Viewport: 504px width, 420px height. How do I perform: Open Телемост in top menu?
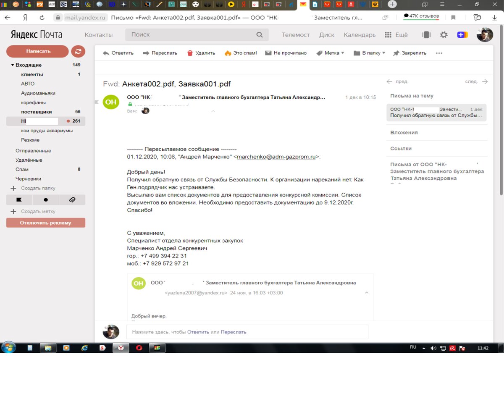[x=296, y=35]
